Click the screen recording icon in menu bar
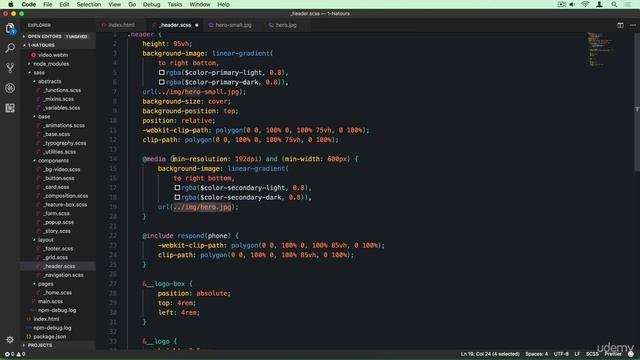Image resolution: width=640 pixels, height=360 pixels. pyautogui.click(x=562, y=4)
